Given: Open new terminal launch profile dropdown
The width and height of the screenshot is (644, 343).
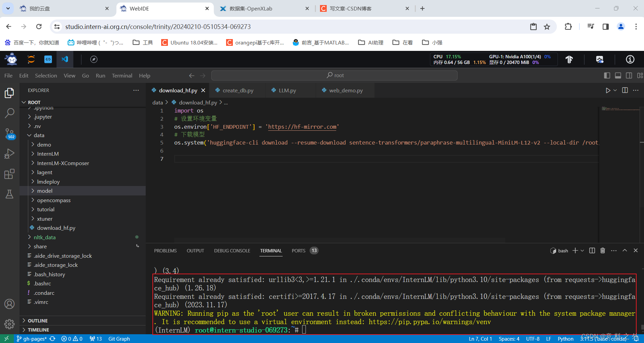Looking at the screenshot, I should 582,250.
